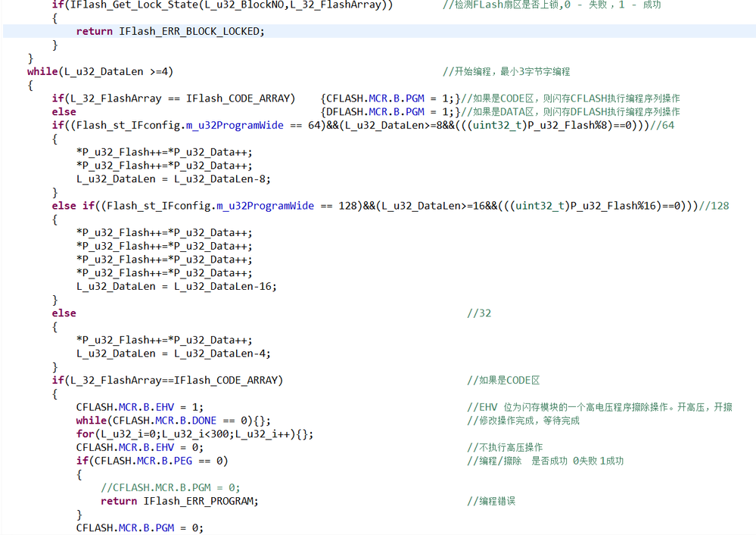Click the statement 'DFLASH.MCR.B.PGM = 1;'

(390, 112)
